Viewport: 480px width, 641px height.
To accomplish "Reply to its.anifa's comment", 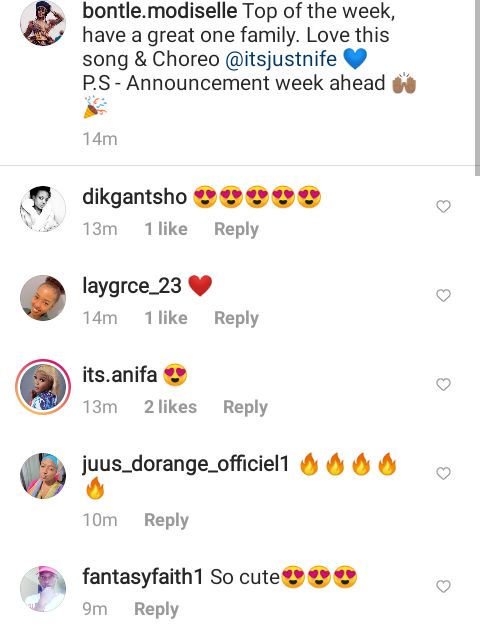I will 245,407.
